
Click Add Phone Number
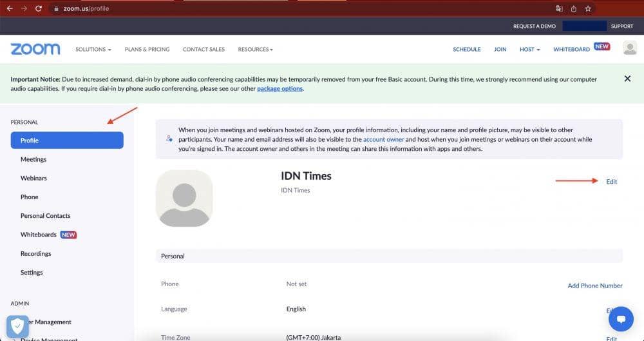[595, 286]
